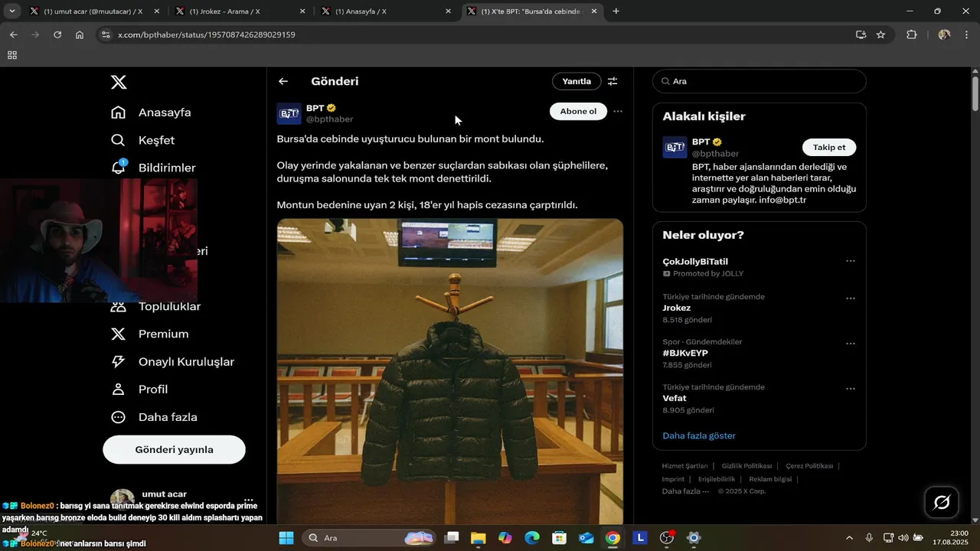
Task: Open Bildirimler notifications
Action: (153, 168)
